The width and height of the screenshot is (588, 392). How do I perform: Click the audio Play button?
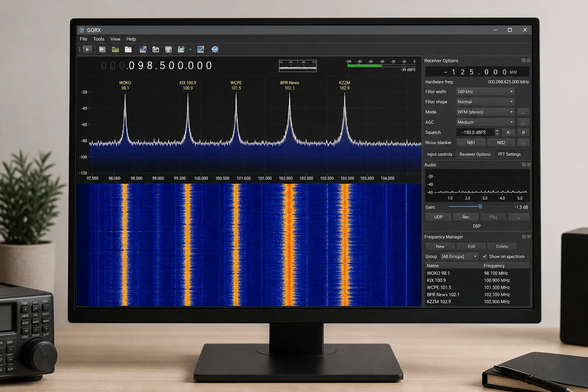(x=493, y=217)
